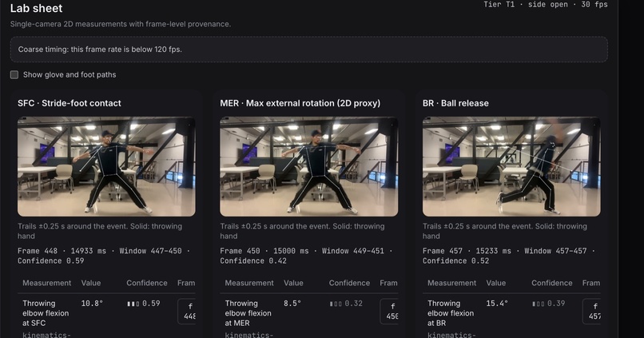
Task: Click 'MER · Max external rotation (2D proxy)' title
Action: tap(300, 103)
